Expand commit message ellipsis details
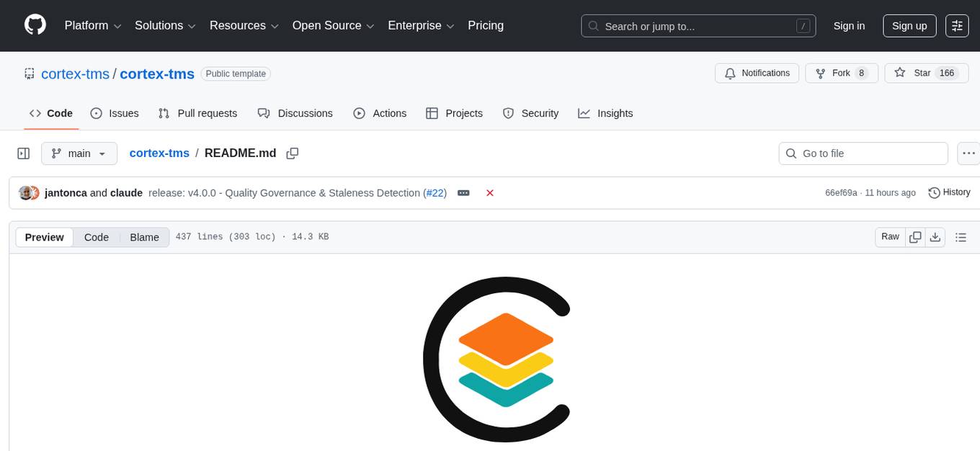The height and width of the screenshot is (451, 980). pyautogui.click(x=463, y=193)
